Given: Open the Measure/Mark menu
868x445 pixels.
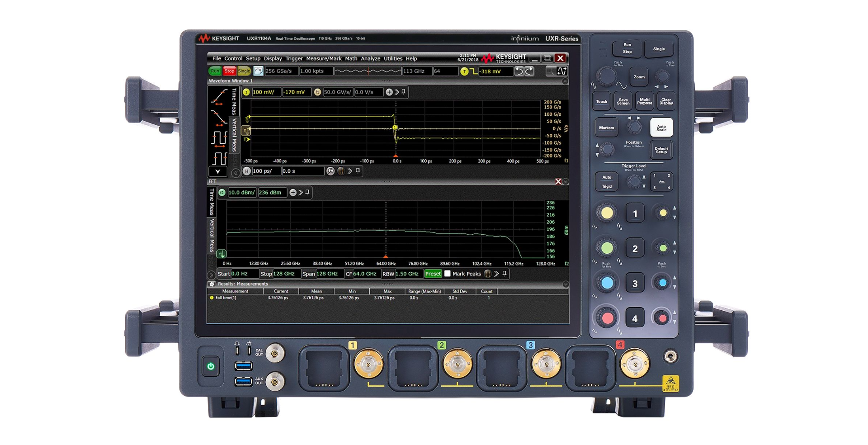Looking at the screenshot, I should click(323, 58).
